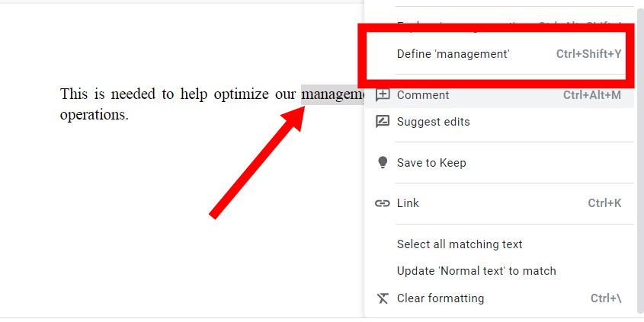Click the Link chain icon
The width and height of the screenshot is (644, 322).
(383, 203)
